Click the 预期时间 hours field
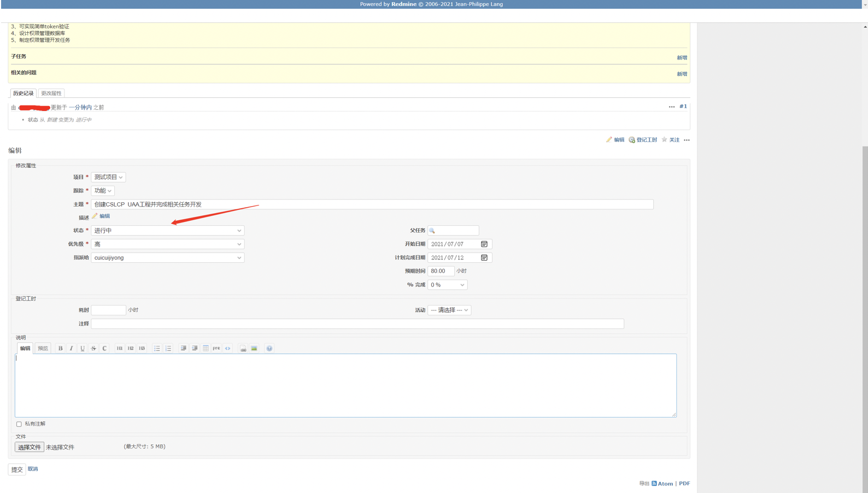Image resolution: width=868 pixels, height=493 pixels. click(x=441, y=271)
